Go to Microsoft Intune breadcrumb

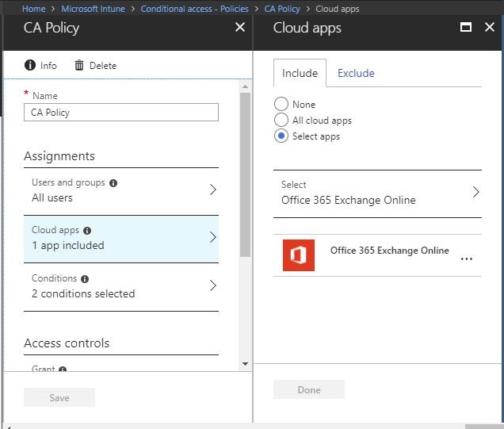click(94, 9)
